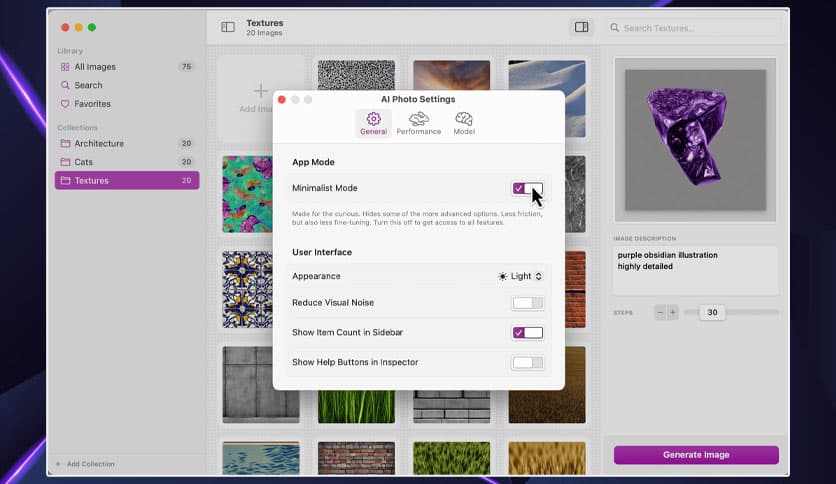
Task: Open the Appearance Light dropdown
Action: pos(520,276)
